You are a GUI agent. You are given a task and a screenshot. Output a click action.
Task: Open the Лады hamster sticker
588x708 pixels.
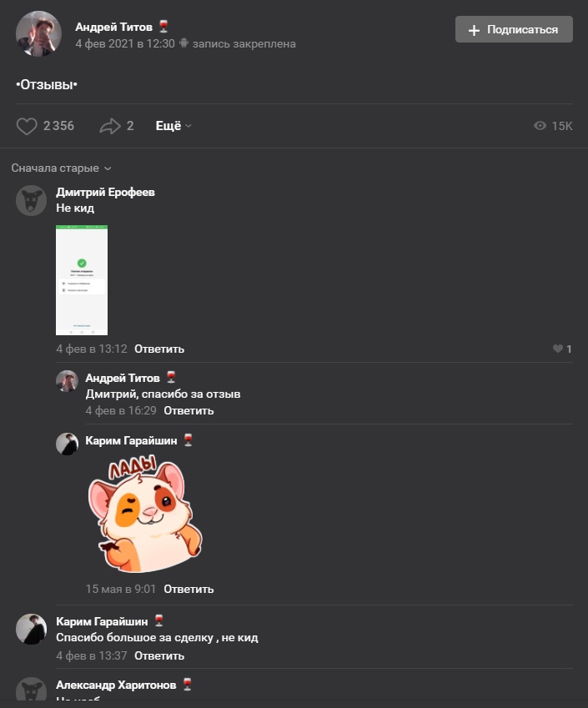coord(144,514)
